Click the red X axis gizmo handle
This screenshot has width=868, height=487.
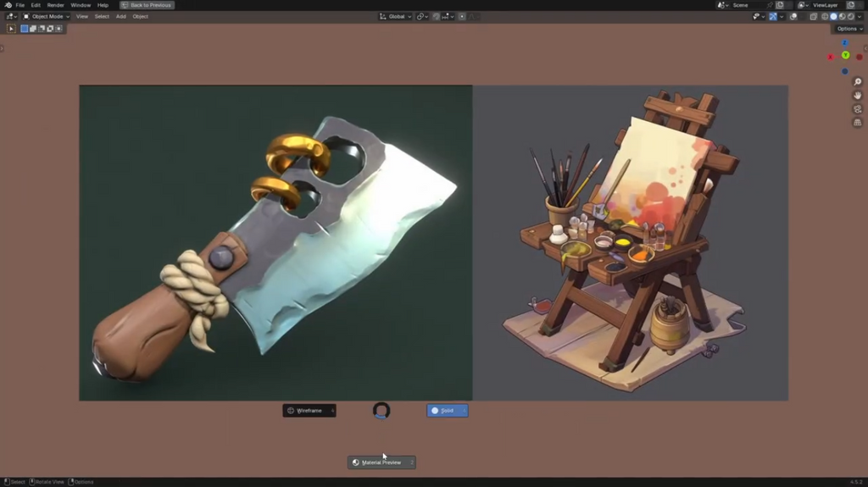tap(831, 57)
